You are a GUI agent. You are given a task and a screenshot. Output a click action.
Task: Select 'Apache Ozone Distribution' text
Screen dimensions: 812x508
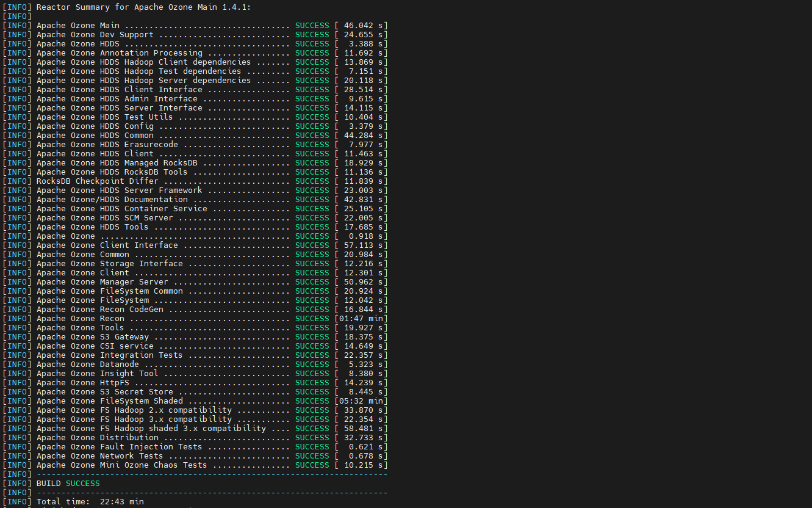(98, 438)
